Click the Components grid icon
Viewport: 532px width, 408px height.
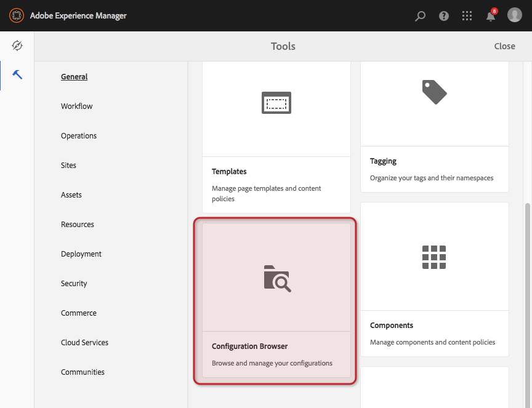(x=434, y=257)
